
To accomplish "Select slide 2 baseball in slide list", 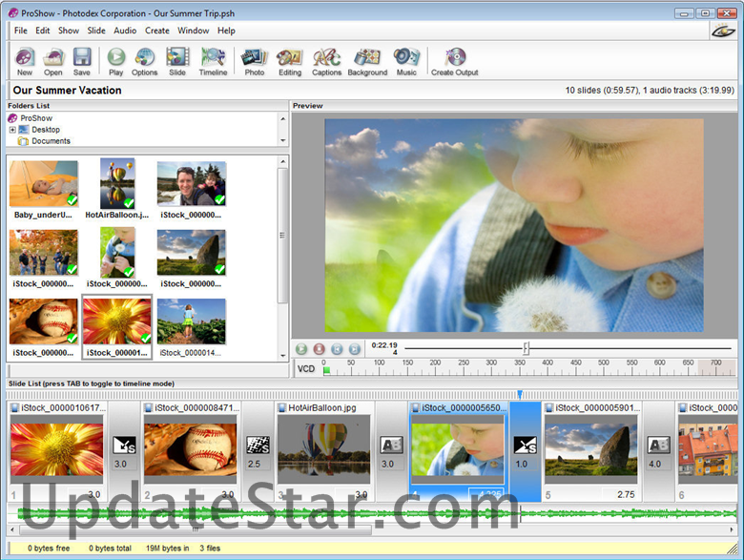I will pyautogui.click(x=190, y=450).
